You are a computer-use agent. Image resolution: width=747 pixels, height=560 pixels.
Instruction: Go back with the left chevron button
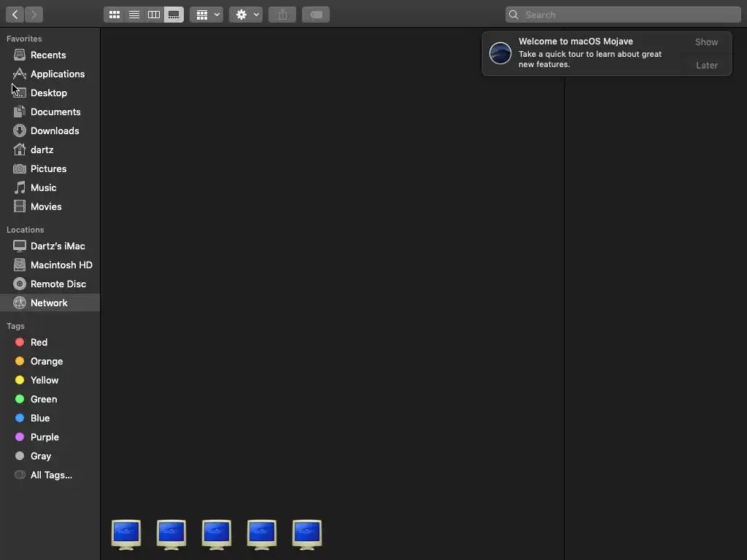pyautogui.click(x=15, y=15)
